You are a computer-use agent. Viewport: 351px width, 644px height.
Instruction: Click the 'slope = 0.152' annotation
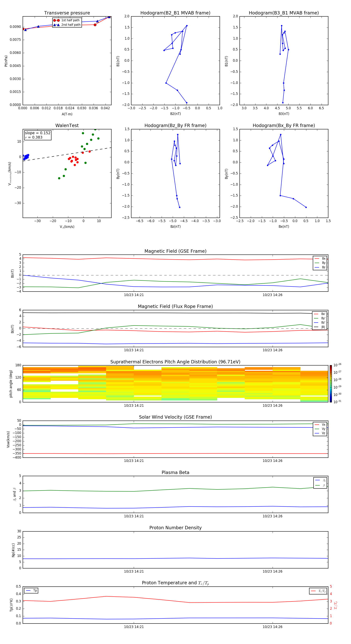(38, 133)
